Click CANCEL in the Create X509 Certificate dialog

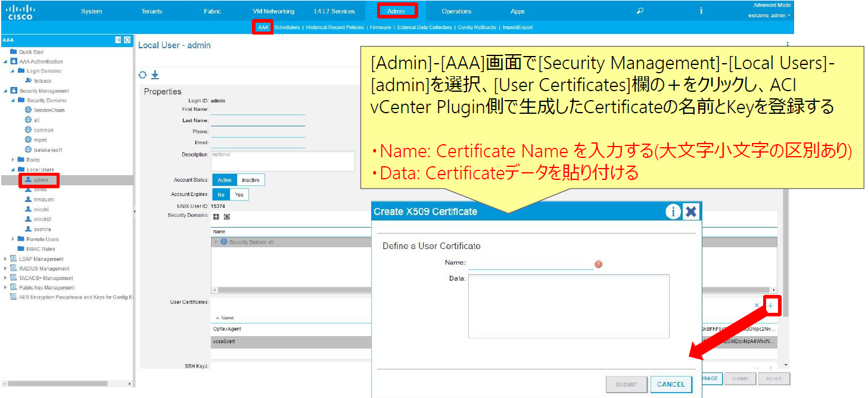click(671, 384)
